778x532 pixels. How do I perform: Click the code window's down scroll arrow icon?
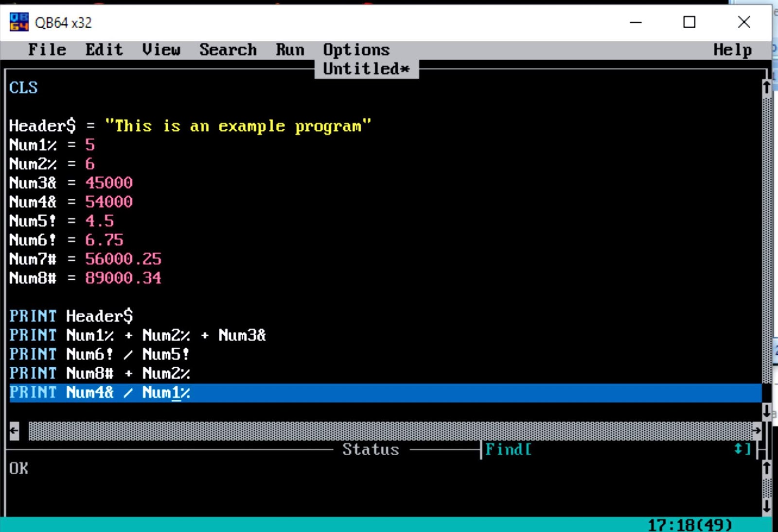point(766,411)
